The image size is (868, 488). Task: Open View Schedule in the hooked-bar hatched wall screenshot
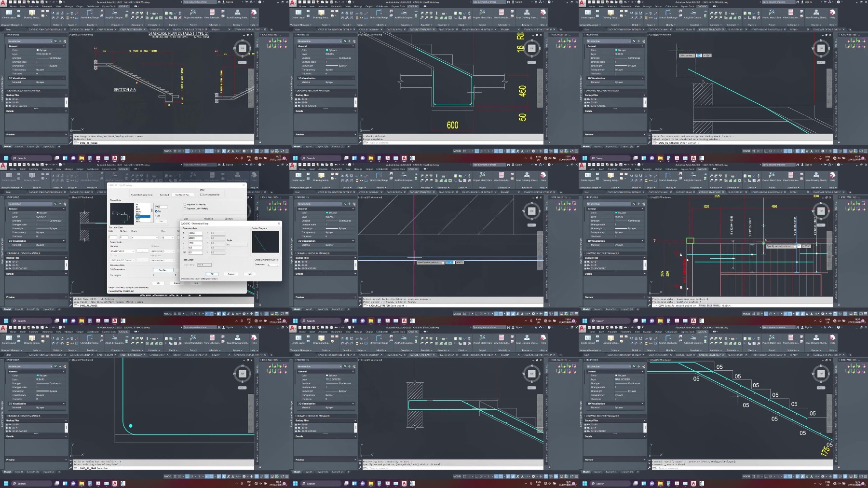point(502,340)
